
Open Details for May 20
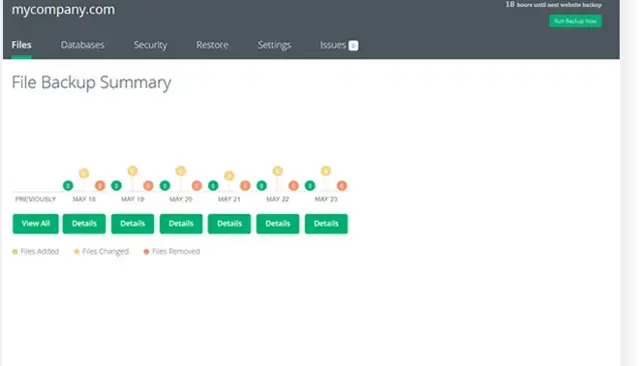point(181,224)
